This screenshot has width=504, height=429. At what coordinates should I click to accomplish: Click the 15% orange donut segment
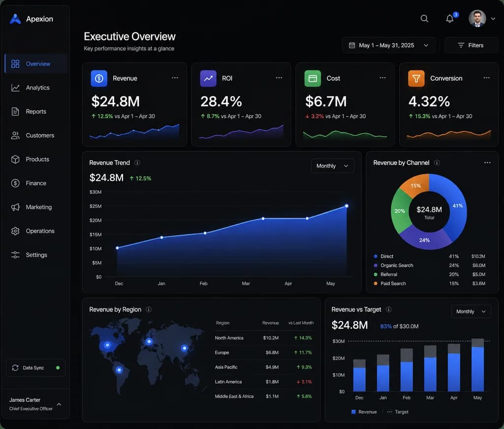415,186
